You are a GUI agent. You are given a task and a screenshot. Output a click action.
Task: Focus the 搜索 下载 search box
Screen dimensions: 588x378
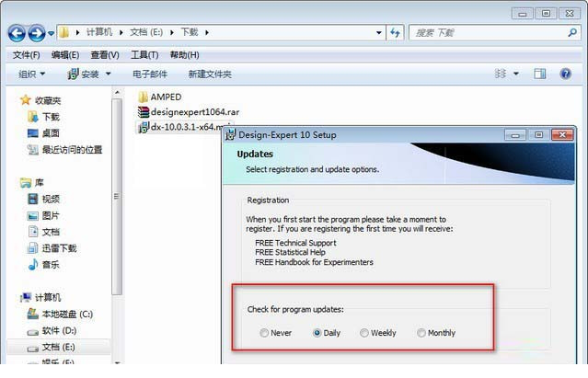pos(495,33)
